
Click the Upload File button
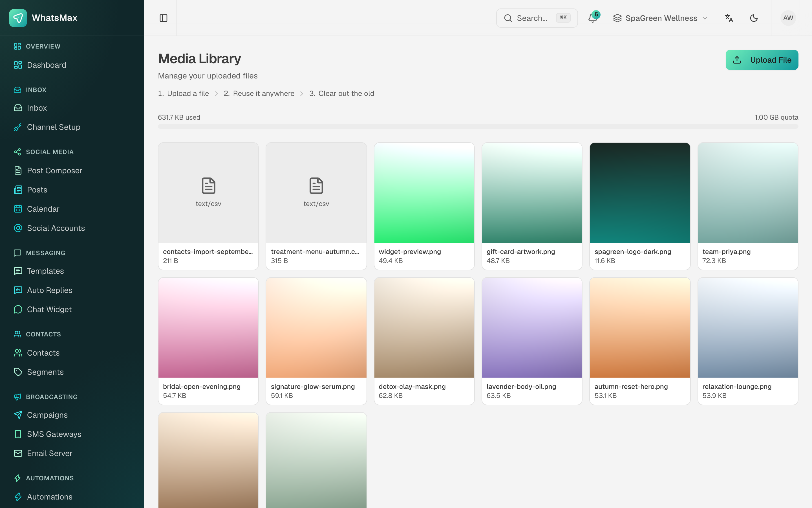762,60
